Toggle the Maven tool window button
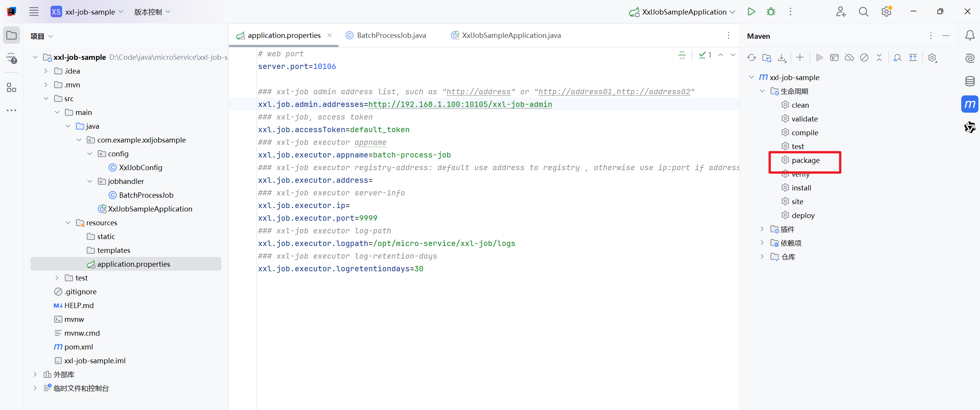 pyautogui.click(x=970, y=104)
